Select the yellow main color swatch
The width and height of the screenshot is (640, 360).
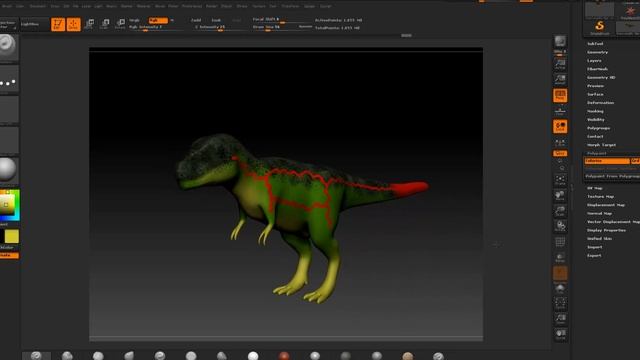tap(12, 236)
